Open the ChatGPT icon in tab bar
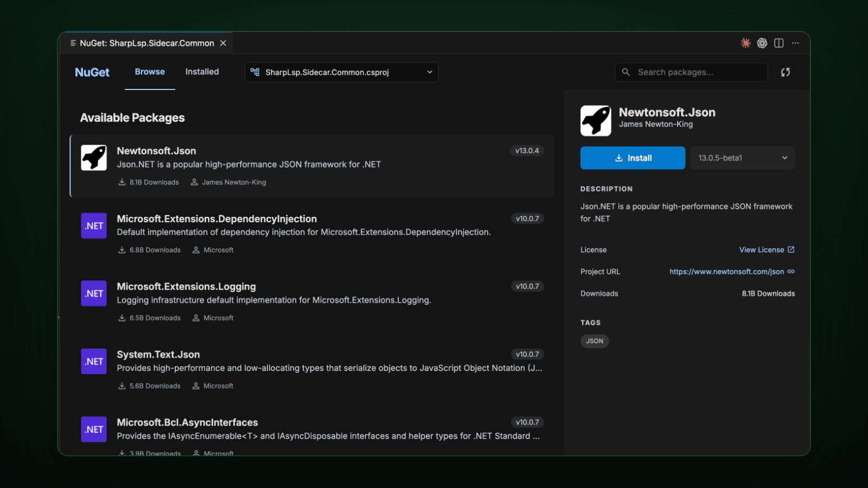 (x=762, y=43)
